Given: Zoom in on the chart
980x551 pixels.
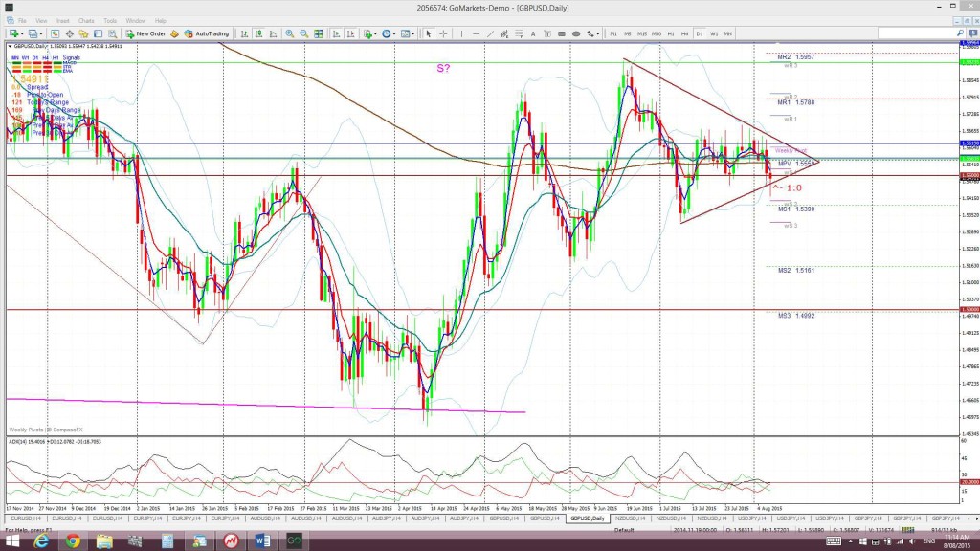Looking at the screenshot, I should point(289,33).
